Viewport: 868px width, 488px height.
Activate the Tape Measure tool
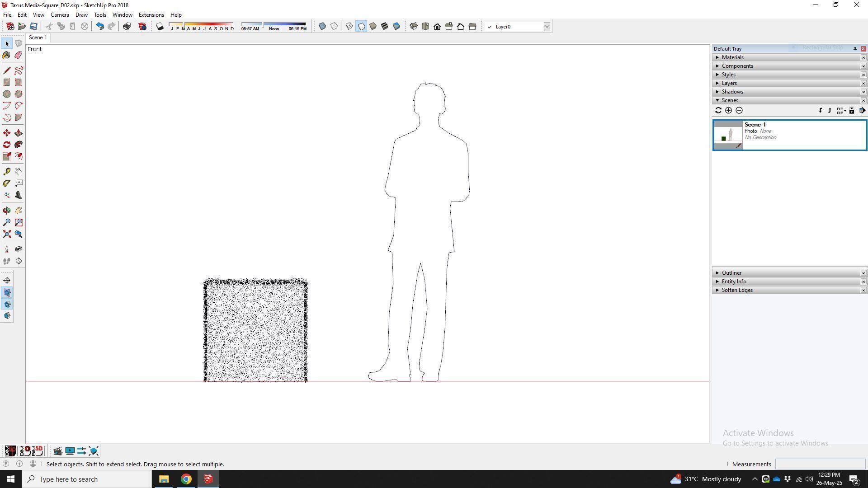pos(7,172)
